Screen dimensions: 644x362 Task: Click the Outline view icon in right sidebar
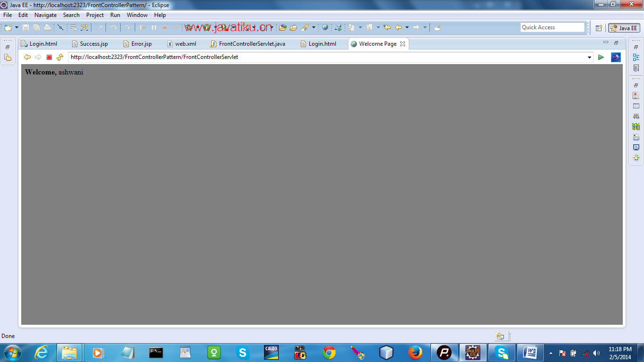pos(636,58)
